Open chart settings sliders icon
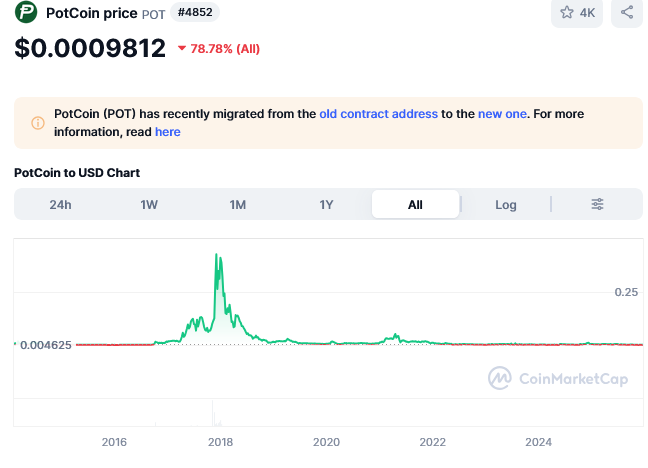This screenshot has height=468, width=648. pos(597,204)
